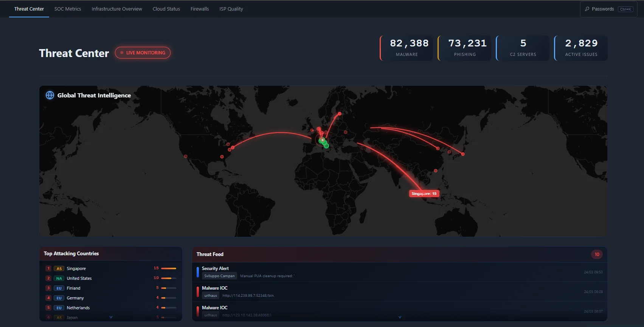
Task: Click the Threat Feed count badge 10
Action: coord(597,255)
